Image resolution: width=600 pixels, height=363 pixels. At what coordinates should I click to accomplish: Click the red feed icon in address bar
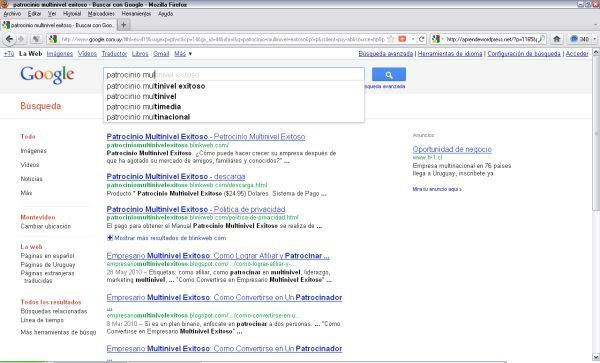click(x=402, y=39)
